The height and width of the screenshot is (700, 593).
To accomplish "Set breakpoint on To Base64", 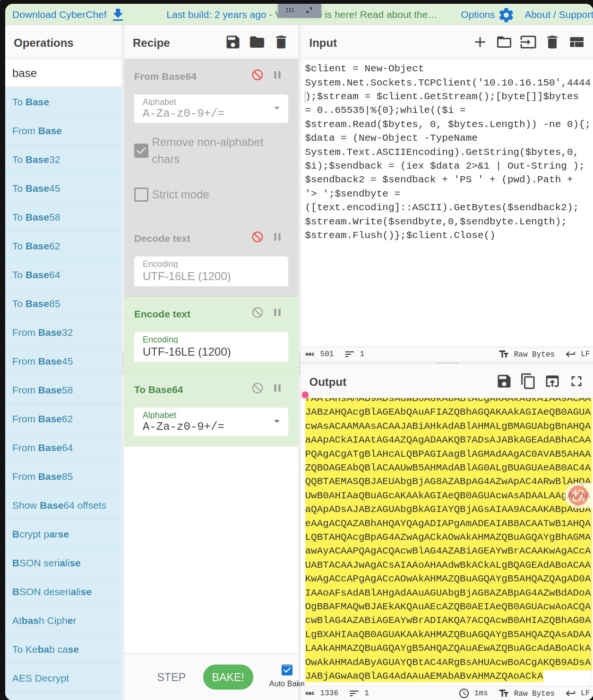I will click(277, 388).
